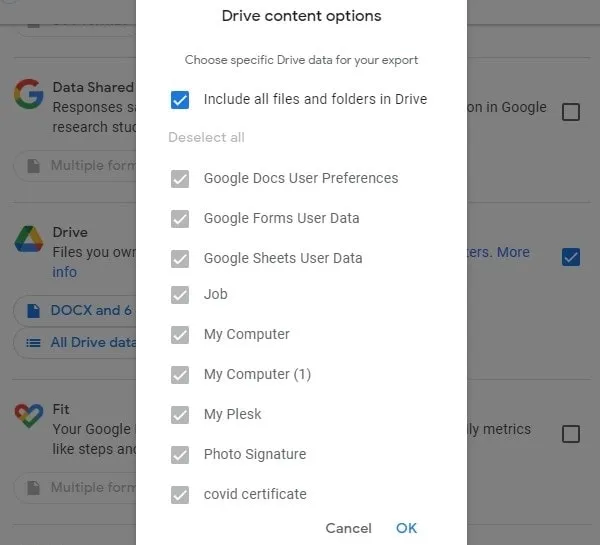Screen dimensions: 600x545
Task: Click the Google Drive logo icon
Action: coord(29,239)
